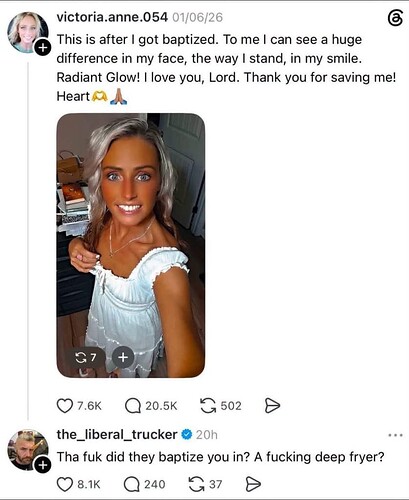Like the_liberal_trucker's reply with 8.1K likes

coord(65,484)
